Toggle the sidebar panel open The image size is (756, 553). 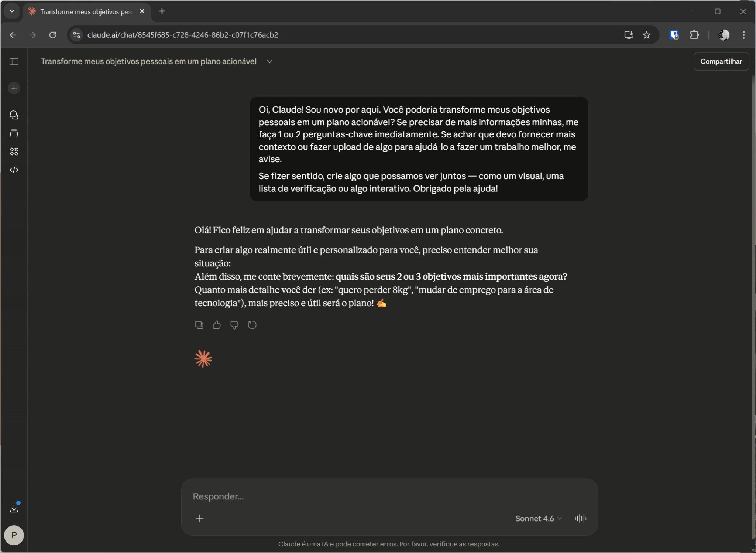point(14,61)
